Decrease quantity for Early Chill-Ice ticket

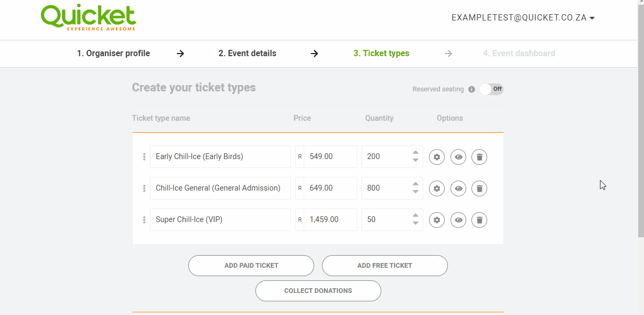coord(415,161)
